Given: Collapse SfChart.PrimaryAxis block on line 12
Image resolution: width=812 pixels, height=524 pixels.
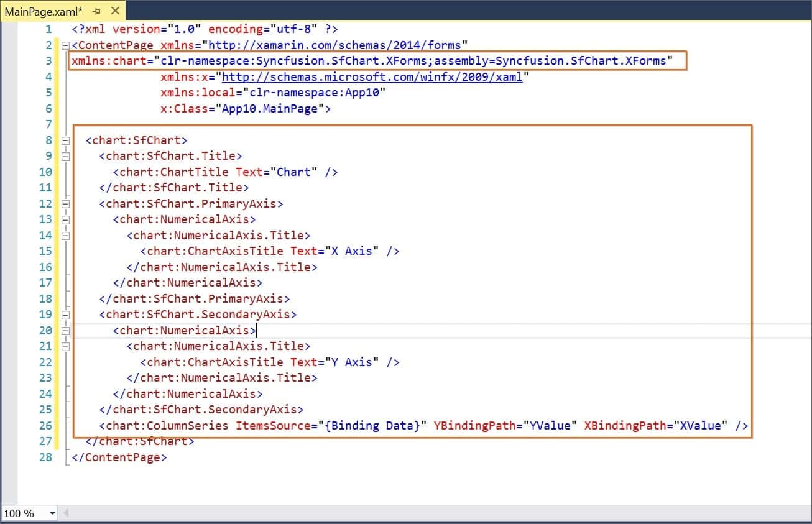Looking at the screenshot, I should (66, 204).
